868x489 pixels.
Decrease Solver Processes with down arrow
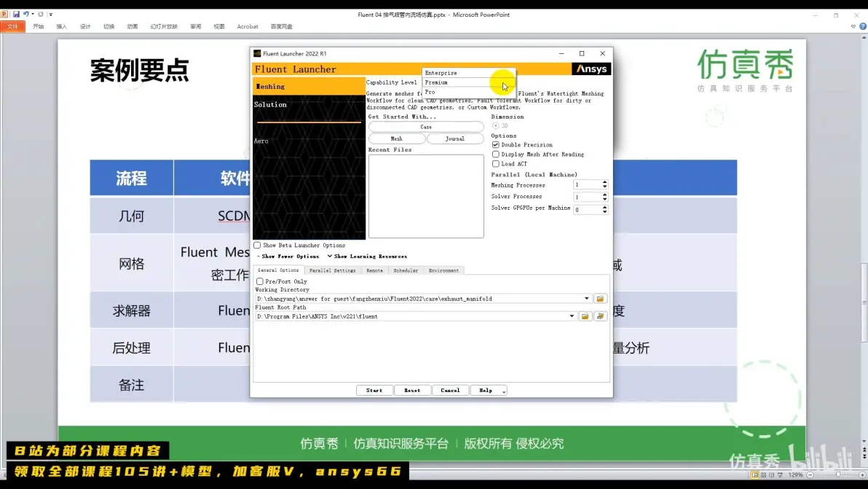click(x=604, y=200)
